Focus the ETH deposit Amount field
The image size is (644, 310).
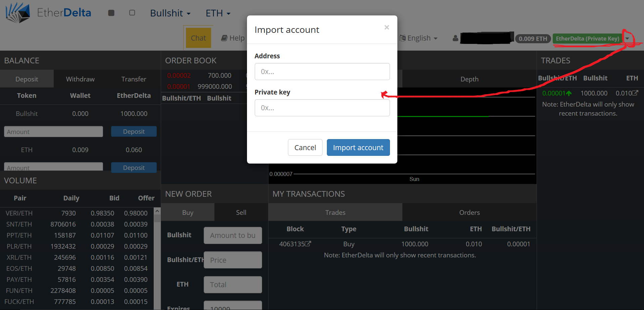tap(53, 167)
